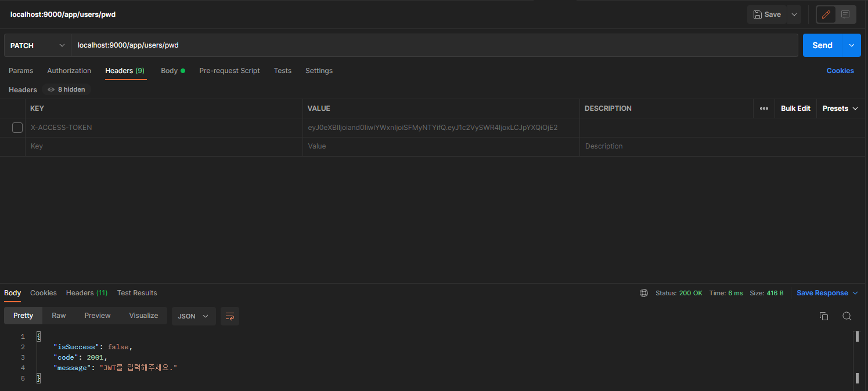Click the pencil edit mode icon

[826, 15]
